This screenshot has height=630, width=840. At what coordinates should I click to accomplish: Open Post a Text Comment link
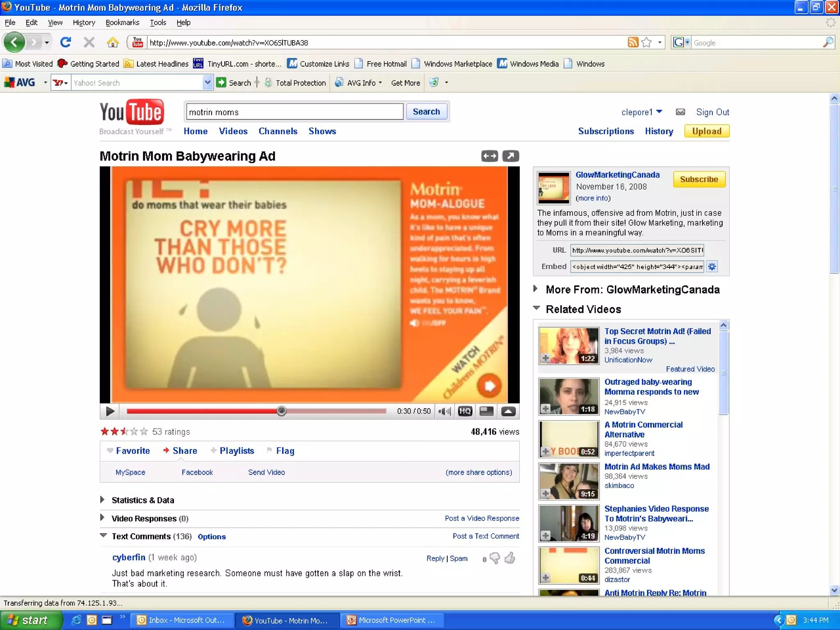pyautogui.click(x=486, y=536)
